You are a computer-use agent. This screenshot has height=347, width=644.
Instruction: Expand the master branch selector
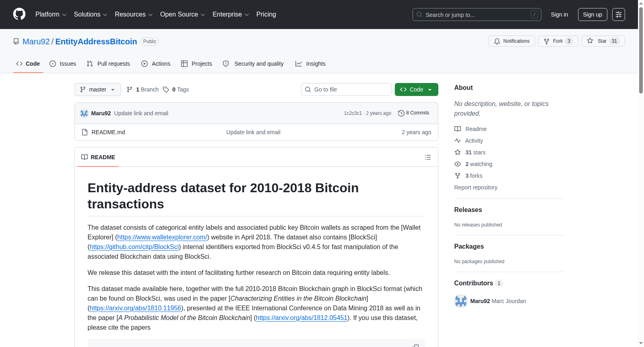coord(98,89)
